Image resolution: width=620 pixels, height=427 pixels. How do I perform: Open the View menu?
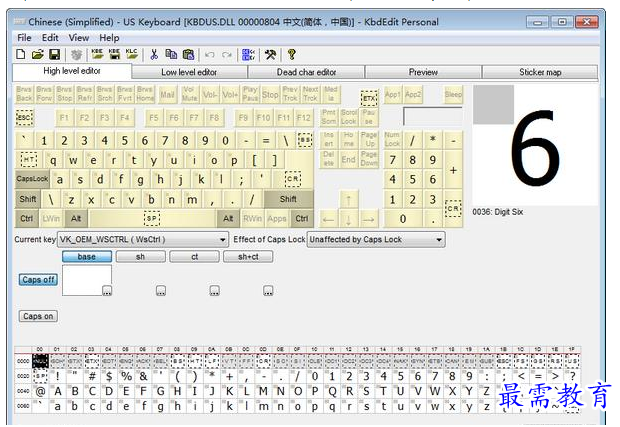[79, 38]
